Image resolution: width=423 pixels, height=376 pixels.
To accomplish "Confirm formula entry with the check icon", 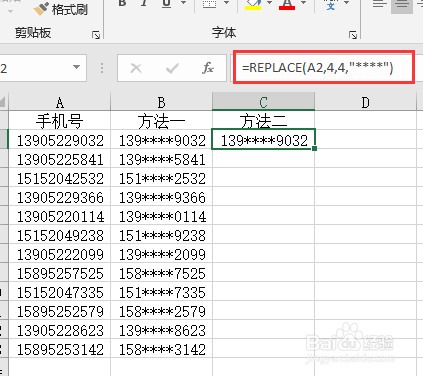I will click(x=172, y=68).
